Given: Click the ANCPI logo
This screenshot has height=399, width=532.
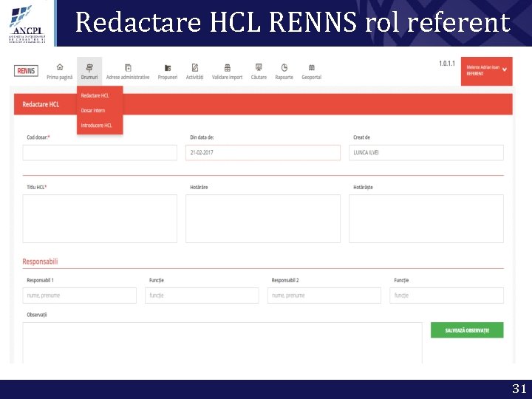Looking at the screenshot, I should click(27, 24).
